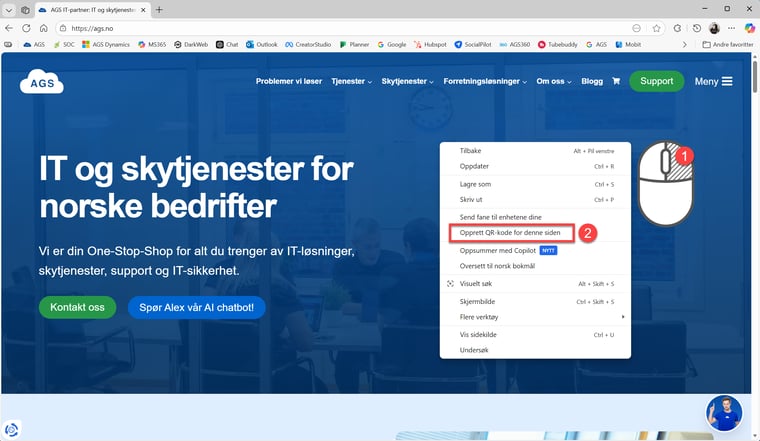Open the Andre favoritter folder
Image resolution: width=760 pixels, height=441 pixels.
pyautogui.click(x=728, y=44)
